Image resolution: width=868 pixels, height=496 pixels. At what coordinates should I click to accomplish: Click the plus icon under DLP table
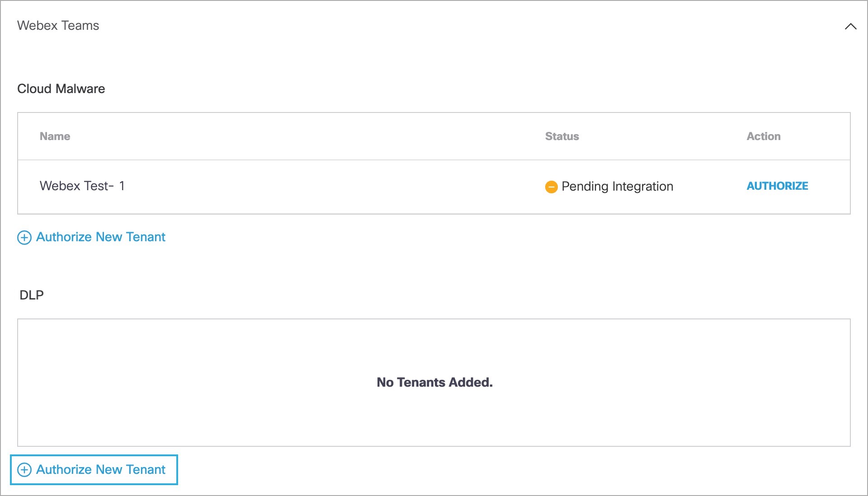point(24,470)
